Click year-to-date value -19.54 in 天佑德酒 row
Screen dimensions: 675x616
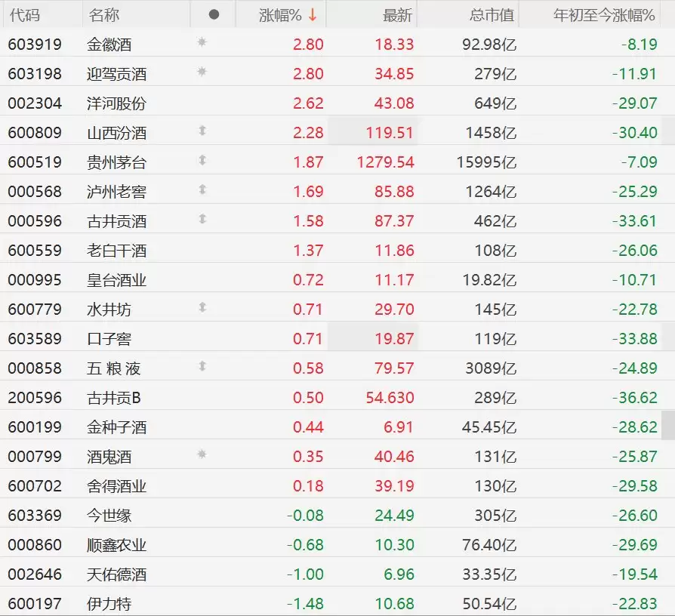coord(635,574)
